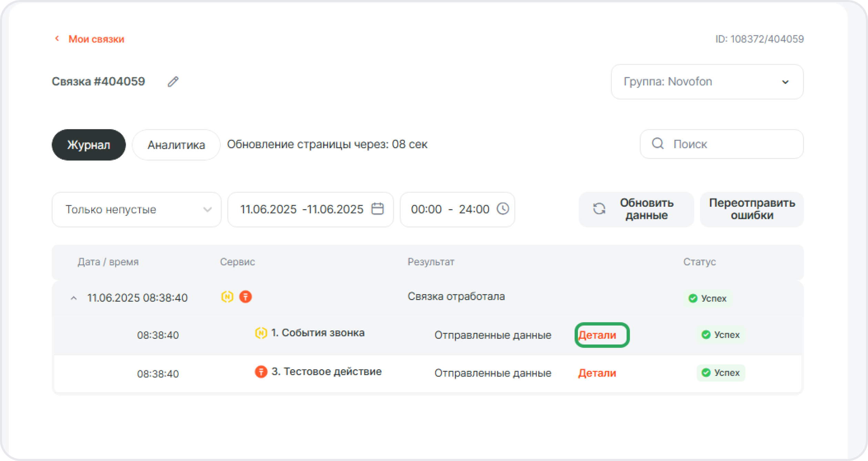Click the Переотправить ошибки button

tap(752, 209)
